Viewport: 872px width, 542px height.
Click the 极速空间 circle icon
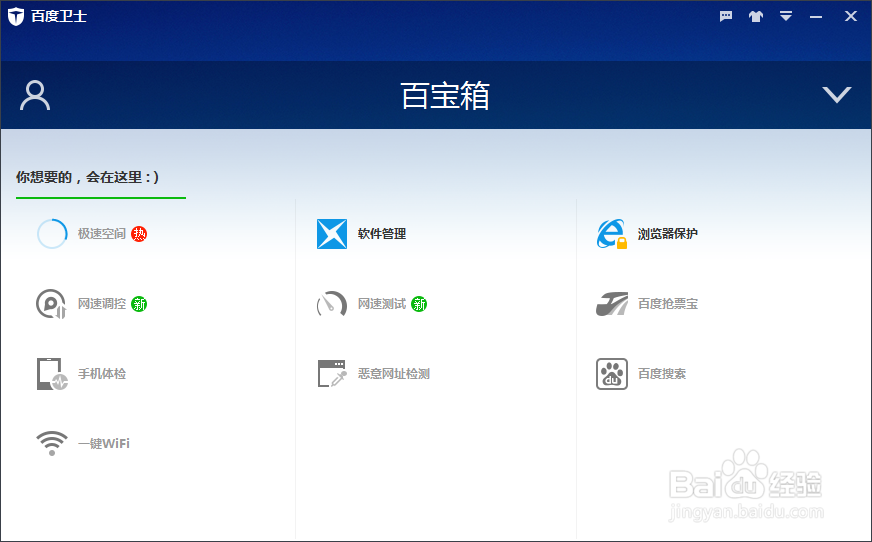52,233
